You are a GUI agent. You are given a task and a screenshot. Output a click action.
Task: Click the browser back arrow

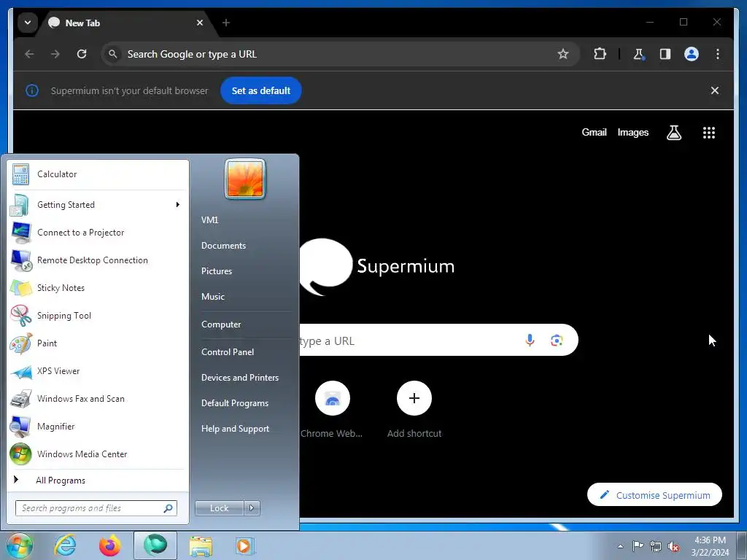pos(29,54)
